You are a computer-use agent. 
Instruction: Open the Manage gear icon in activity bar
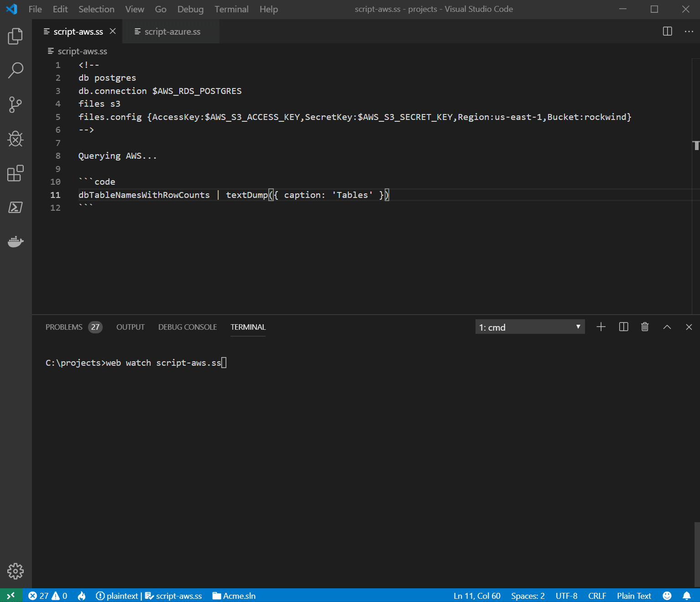[16, 571]
